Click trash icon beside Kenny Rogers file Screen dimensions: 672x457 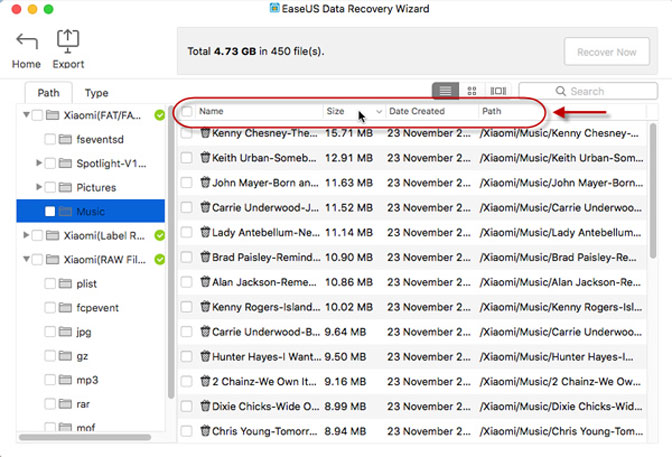tap(205, 307)
